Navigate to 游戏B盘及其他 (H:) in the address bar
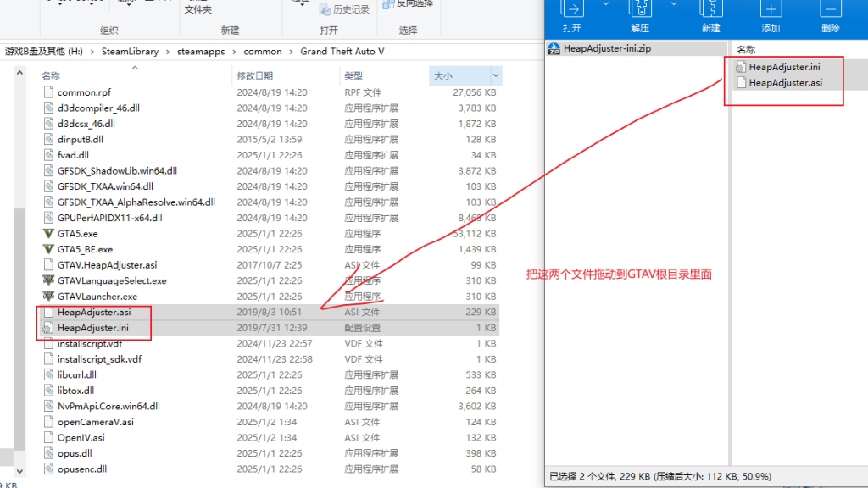Image resolution: width=868 pixels, height=488 pixels. [x=44, y=52]
